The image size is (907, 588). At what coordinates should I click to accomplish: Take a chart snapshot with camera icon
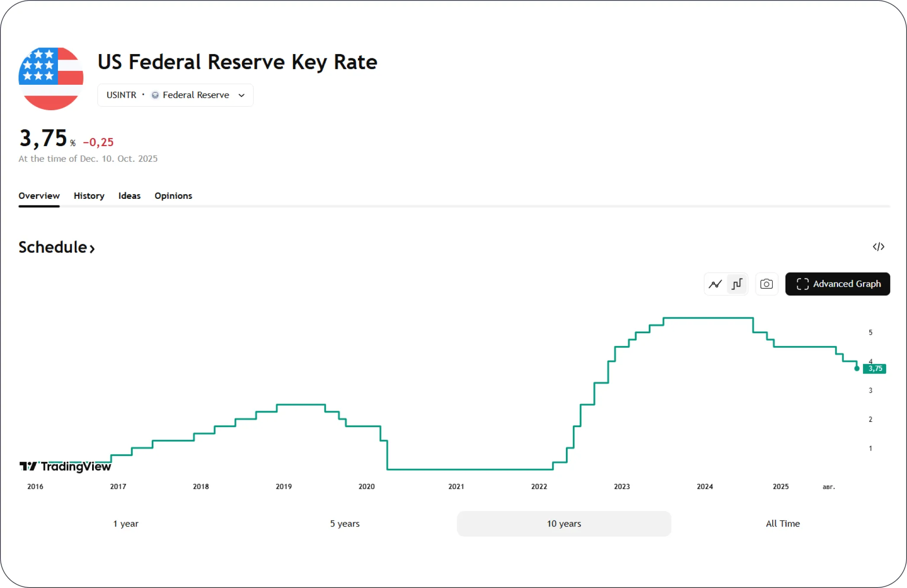tap(766, 284)
